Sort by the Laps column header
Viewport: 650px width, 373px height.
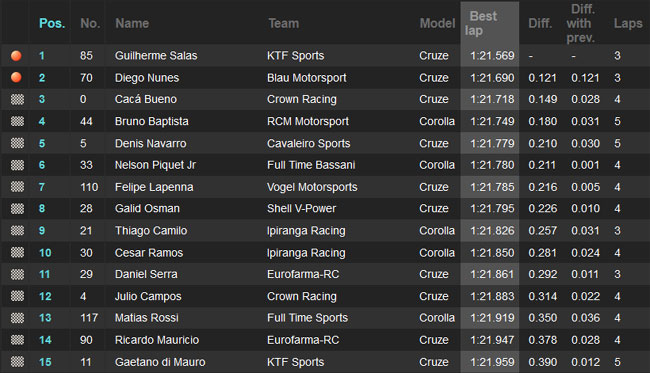(x=628, y=23)
